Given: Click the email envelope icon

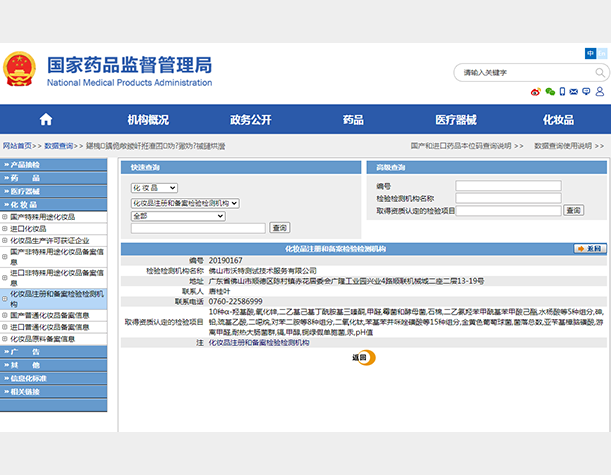Looking at the screenshot, I should point(574,92).
